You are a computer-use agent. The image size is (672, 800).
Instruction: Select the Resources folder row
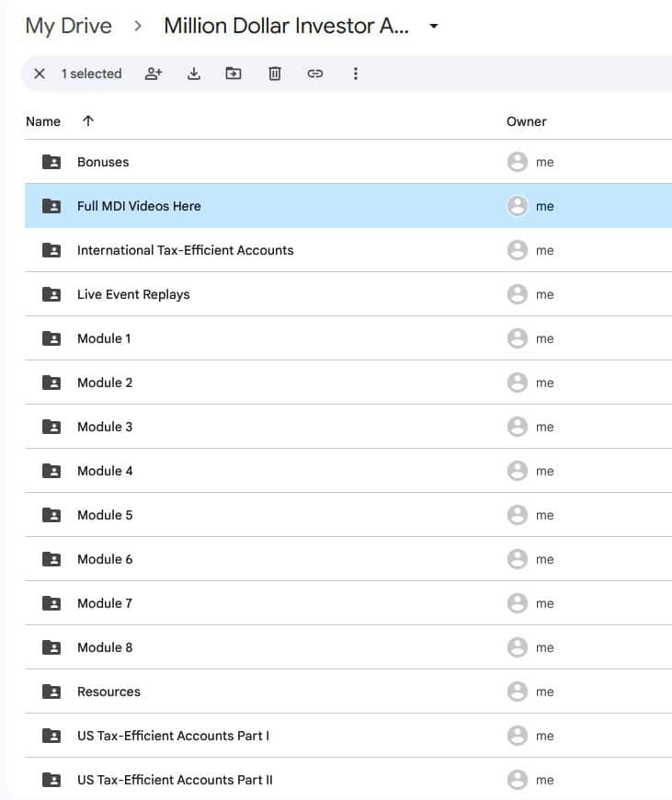pos(108,691)
